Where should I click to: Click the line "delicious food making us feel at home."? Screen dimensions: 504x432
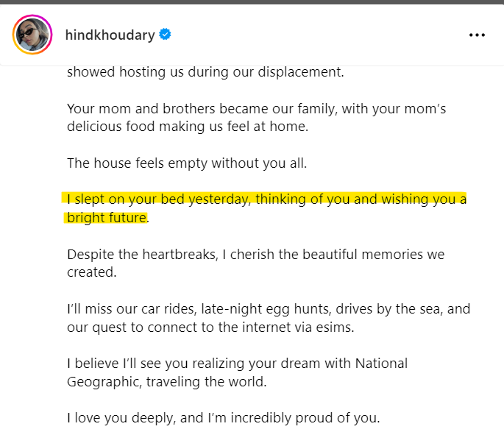pyautogui.click(x=188, y=127)
